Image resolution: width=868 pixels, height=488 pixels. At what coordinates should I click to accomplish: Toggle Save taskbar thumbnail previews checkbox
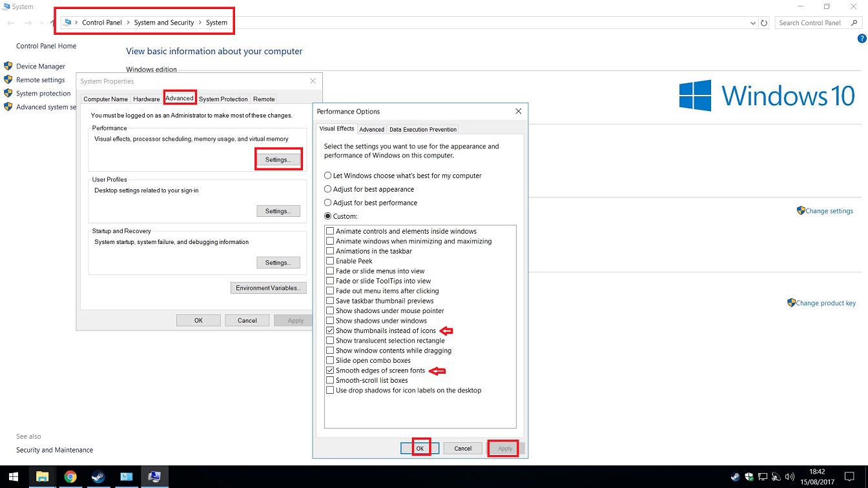coord(330,301)
